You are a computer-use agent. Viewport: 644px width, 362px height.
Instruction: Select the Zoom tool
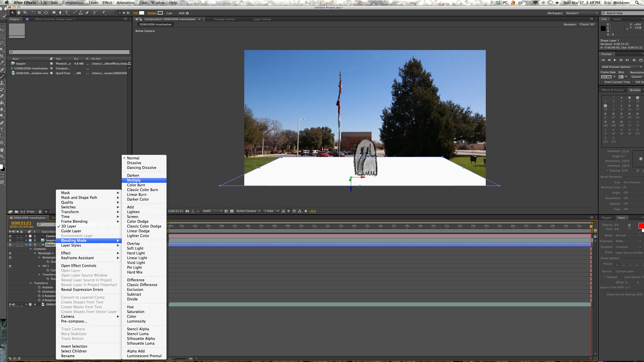(25, 13)
